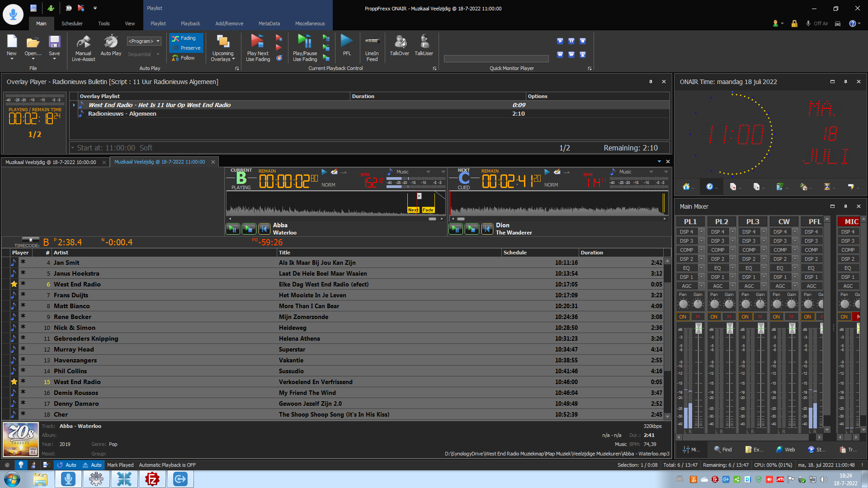Viewport: 868px width, 488px height.
Task: Rewind deck B track Abba Waterloo
Action: click(264, 229)
